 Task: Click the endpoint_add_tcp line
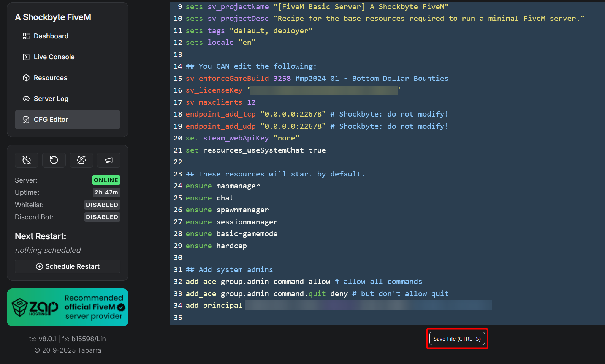pos(317,114)
